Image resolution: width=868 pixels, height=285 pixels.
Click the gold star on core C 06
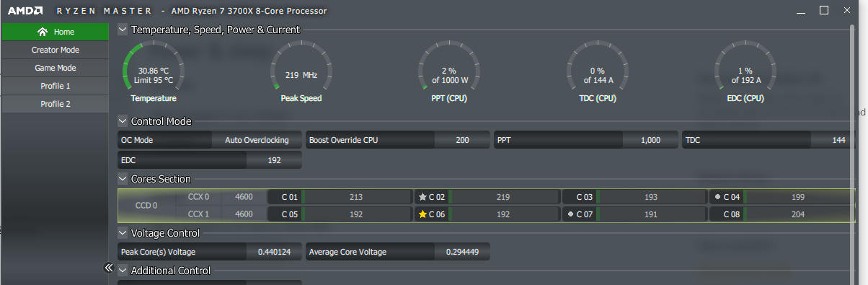422,214
